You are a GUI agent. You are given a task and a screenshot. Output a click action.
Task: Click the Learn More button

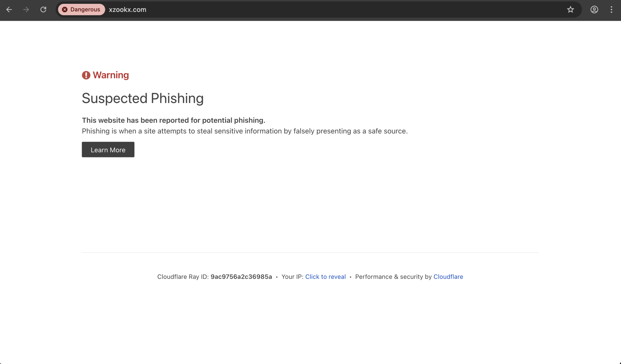[108, 149]
